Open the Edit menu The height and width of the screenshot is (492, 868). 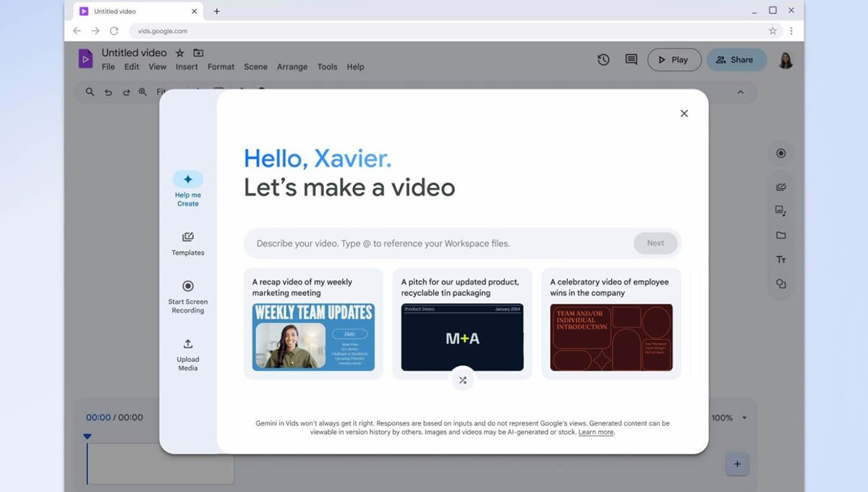pos(132,67)
